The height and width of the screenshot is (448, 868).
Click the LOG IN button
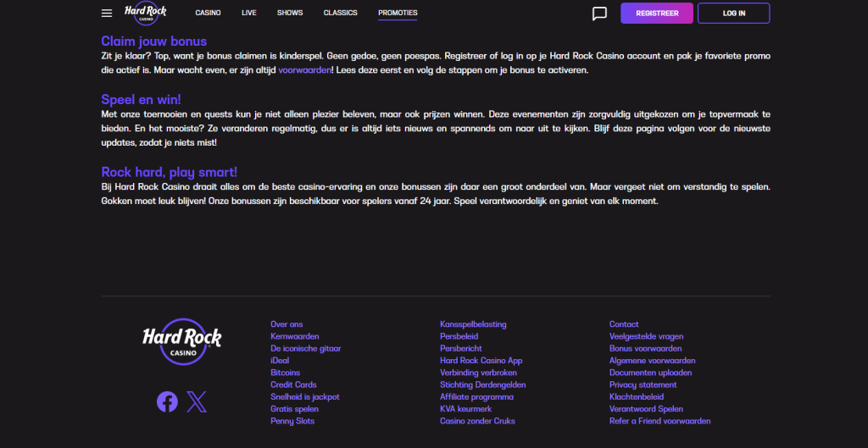click(733, 14)
